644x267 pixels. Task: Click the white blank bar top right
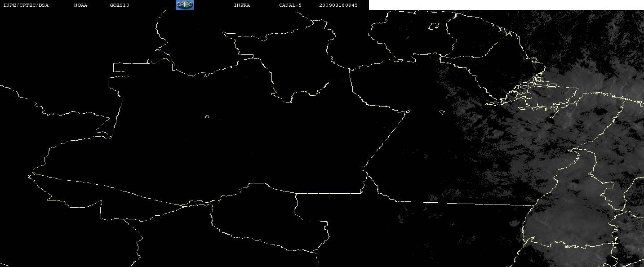[506, 5]
